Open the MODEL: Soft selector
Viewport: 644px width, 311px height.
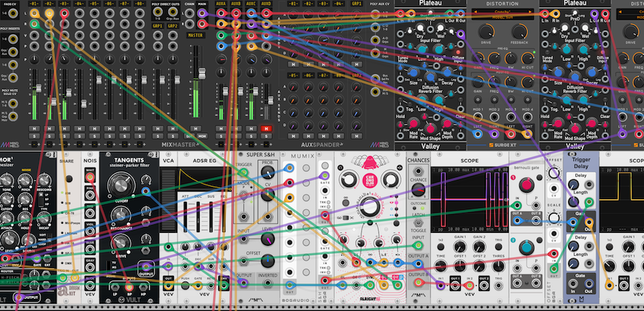point(503,17)
